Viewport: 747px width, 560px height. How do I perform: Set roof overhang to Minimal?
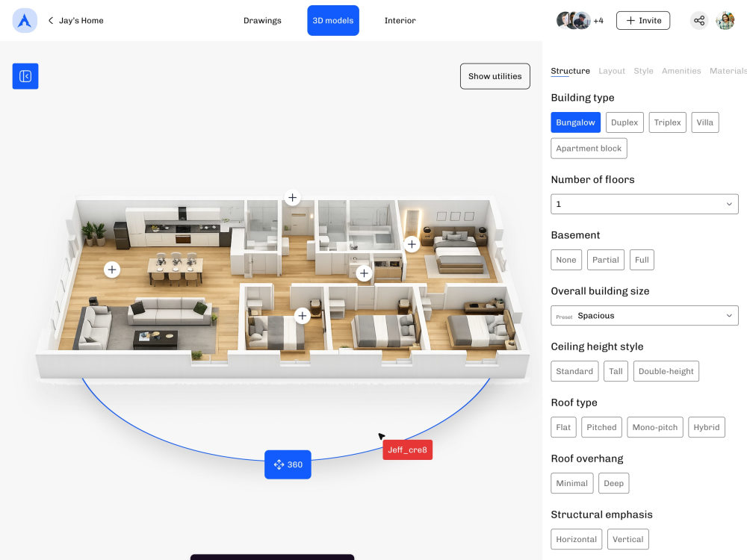click(572, 483)
